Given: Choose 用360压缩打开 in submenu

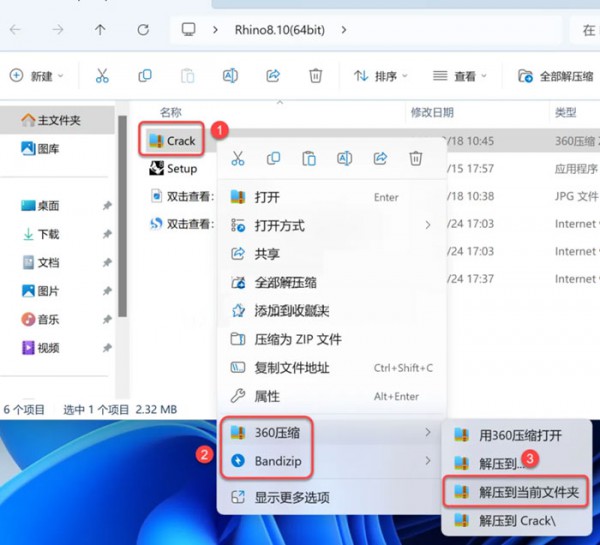Looking at the screenshot, I should tap(515, 435).
